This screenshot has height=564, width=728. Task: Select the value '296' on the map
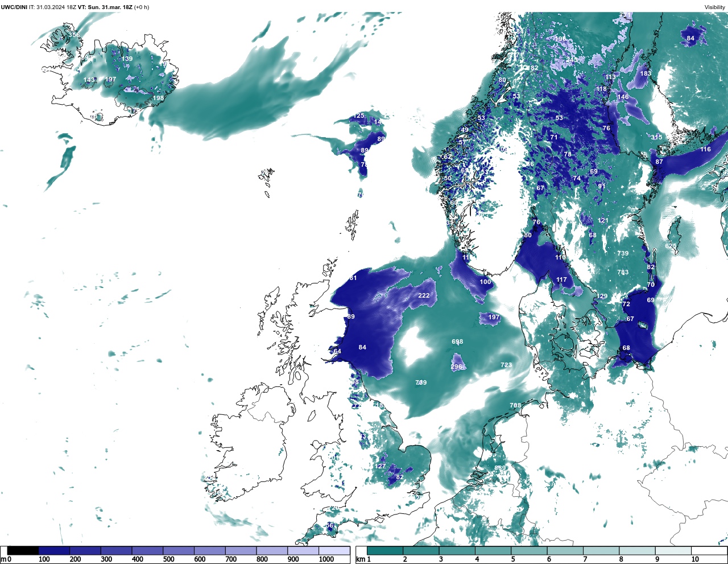coord(456,367)
